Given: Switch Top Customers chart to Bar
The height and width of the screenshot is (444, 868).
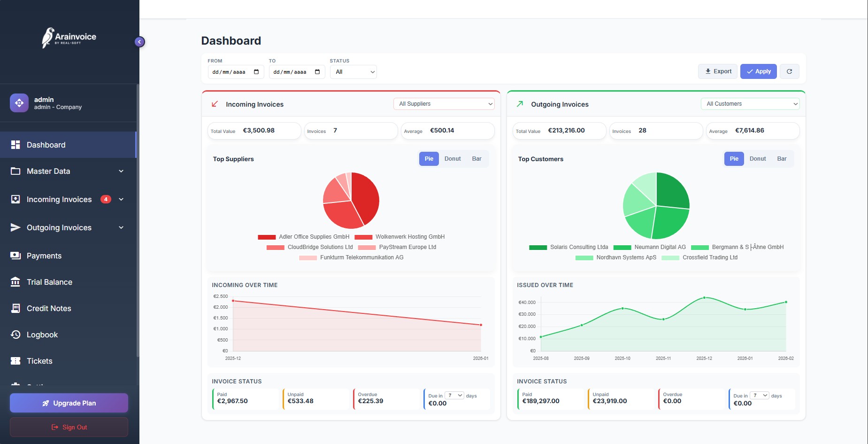Looking at the screenshot, I should [x=781, y=159].
